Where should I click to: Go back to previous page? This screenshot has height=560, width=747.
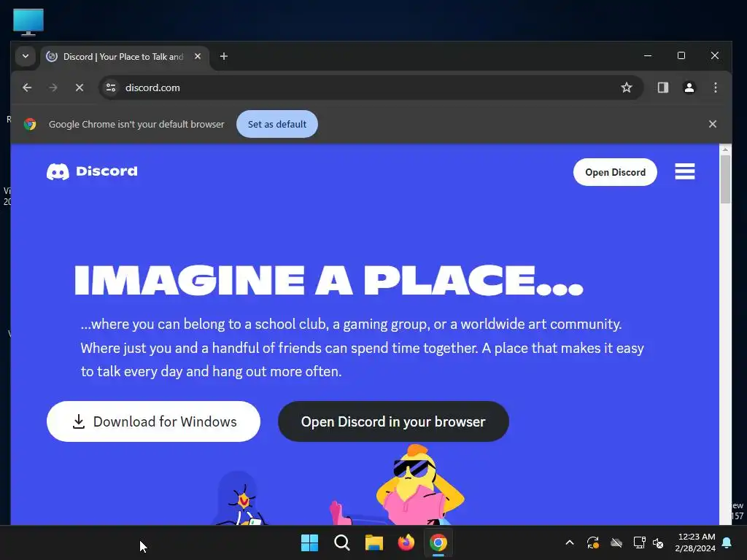point(27,87)
